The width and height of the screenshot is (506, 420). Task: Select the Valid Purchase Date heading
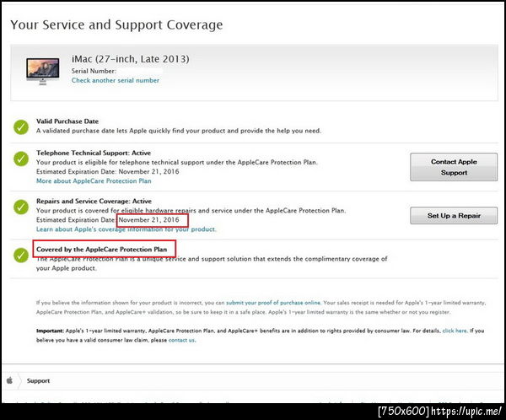[x=67, y=121]
